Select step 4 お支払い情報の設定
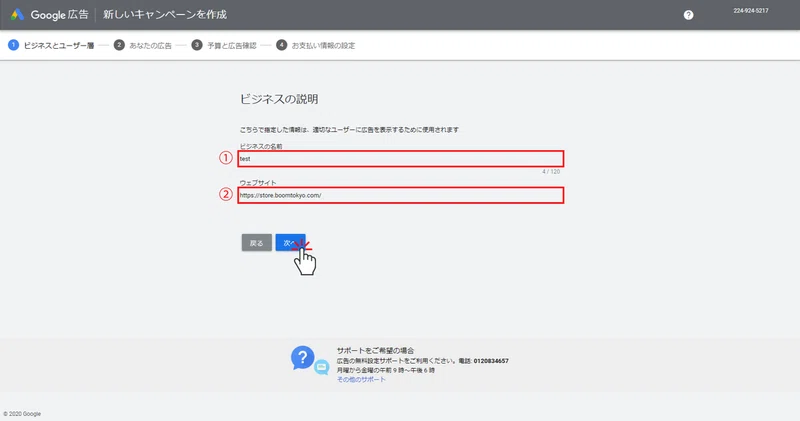Screen dimensions: 800x421 [x=315, y=45]
